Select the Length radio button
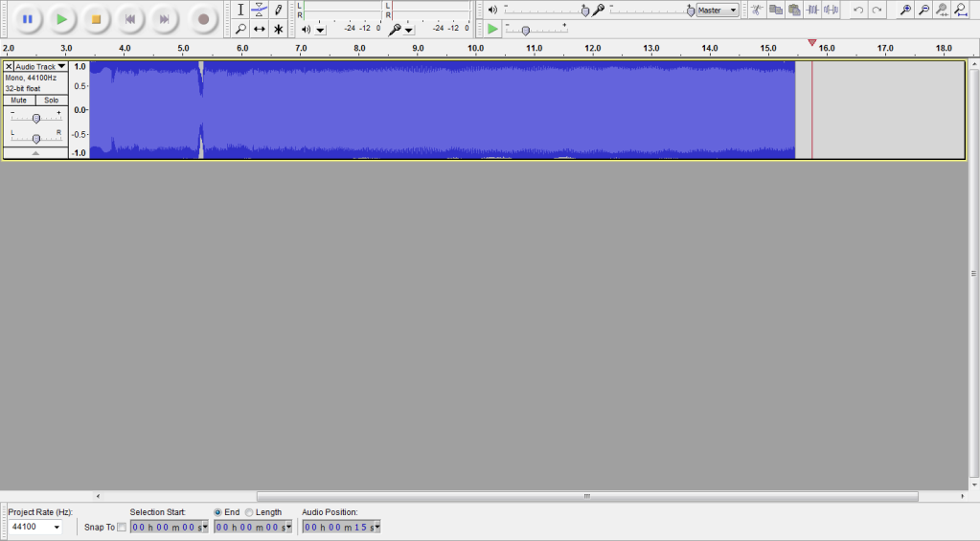Screen dimensions: 980x541 pos(250,512)
